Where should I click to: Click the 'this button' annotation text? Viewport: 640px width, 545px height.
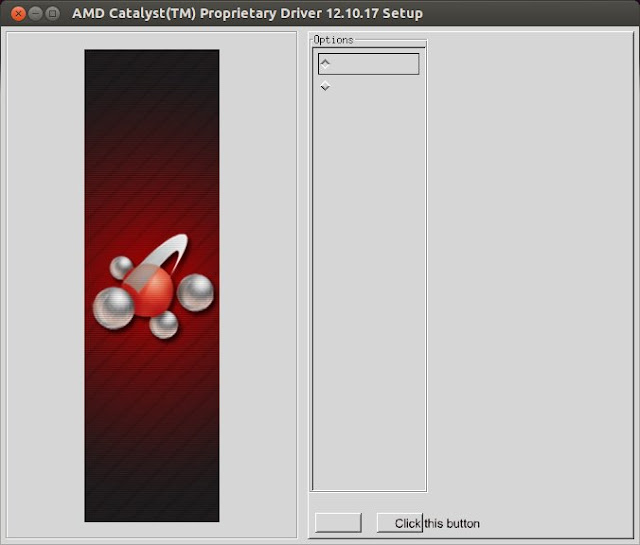click(452, 523)
